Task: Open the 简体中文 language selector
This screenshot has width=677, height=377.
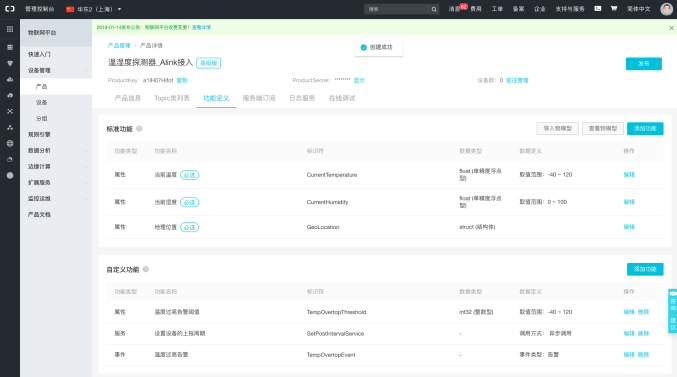Action: click(639, 9)
